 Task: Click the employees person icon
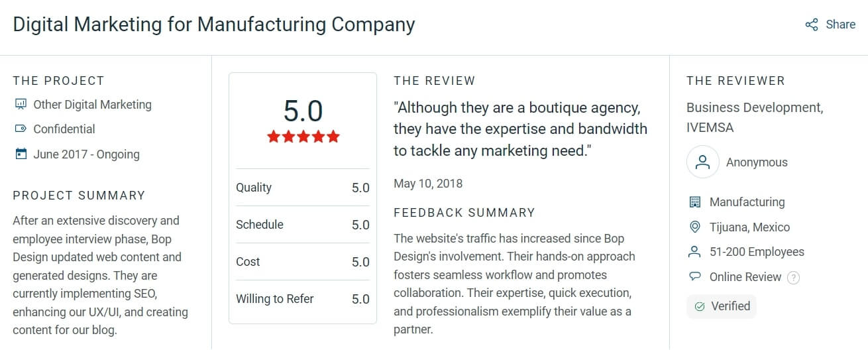click(694, 252)
